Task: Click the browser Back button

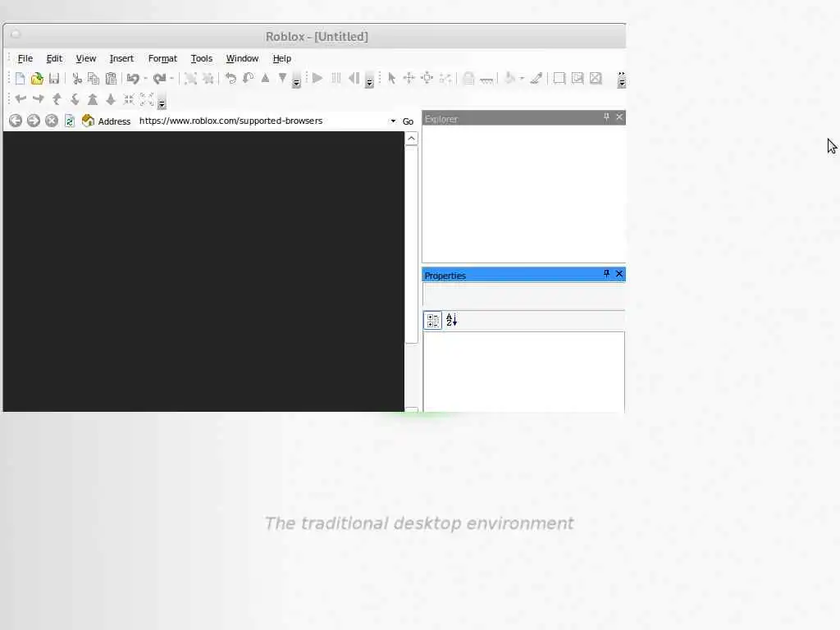Action: 16,121
